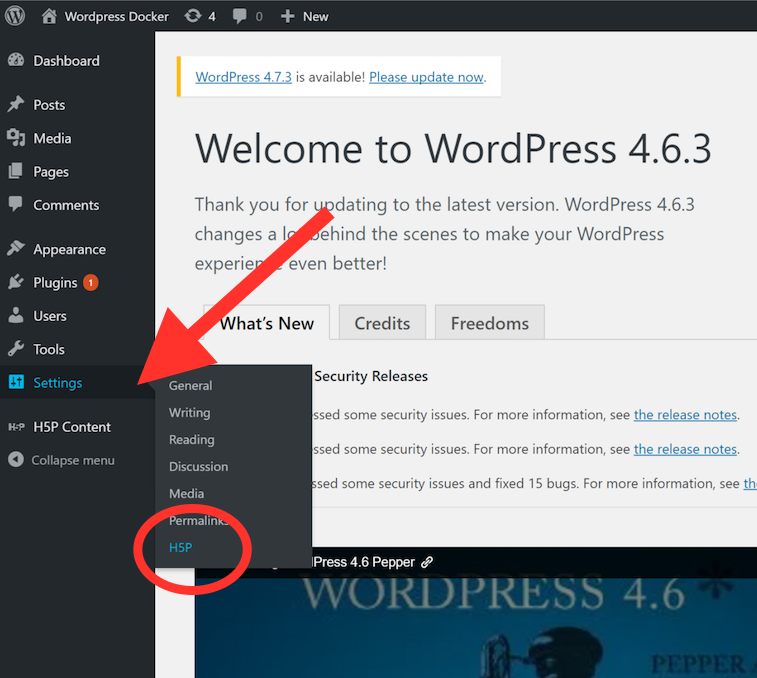This screenshot has width=757, height=678.
Task: Select Discussion in the Settings submenu
Action: 198,467
